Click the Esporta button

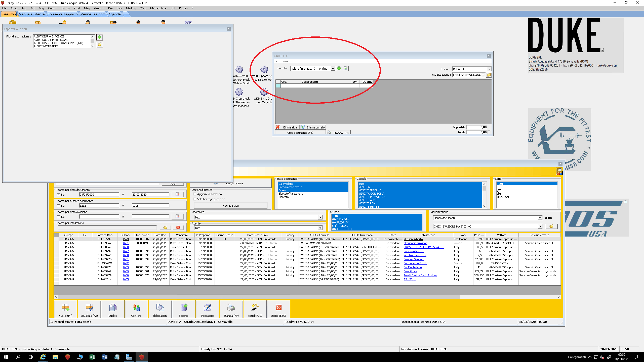[184, 309]
